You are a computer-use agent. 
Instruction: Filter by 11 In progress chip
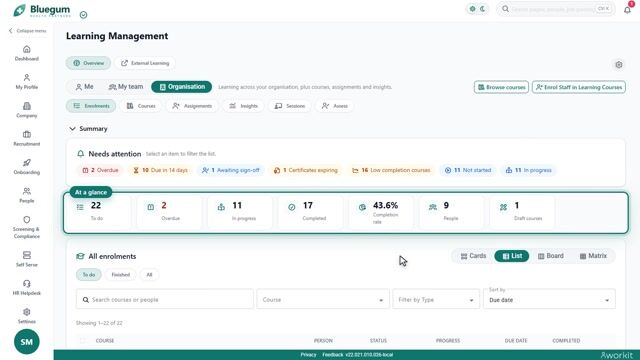529,170
